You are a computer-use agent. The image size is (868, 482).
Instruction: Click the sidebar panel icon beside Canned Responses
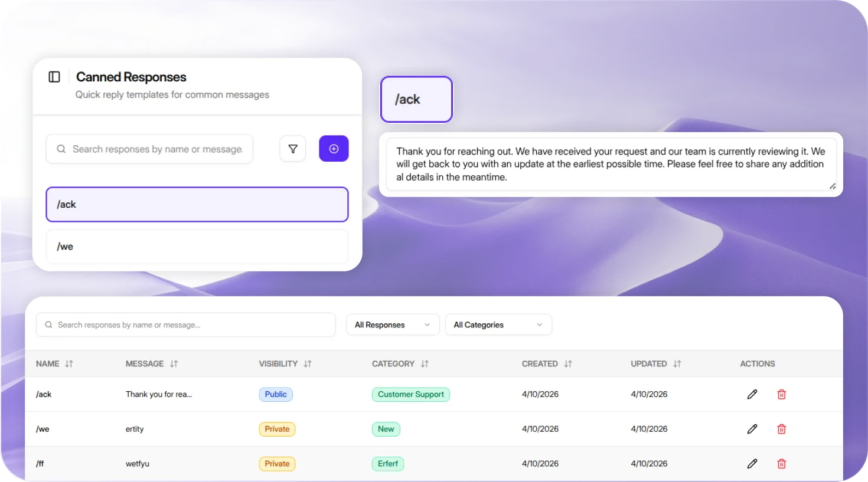click(x=55, y=77)
